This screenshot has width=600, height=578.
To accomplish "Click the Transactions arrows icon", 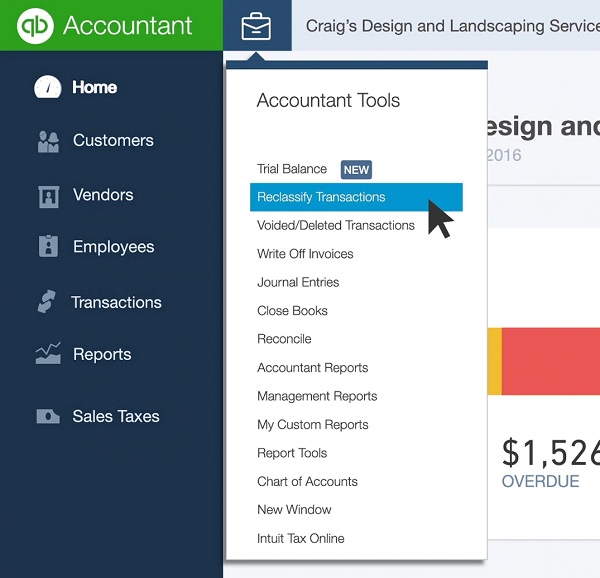I will [47, 301].
